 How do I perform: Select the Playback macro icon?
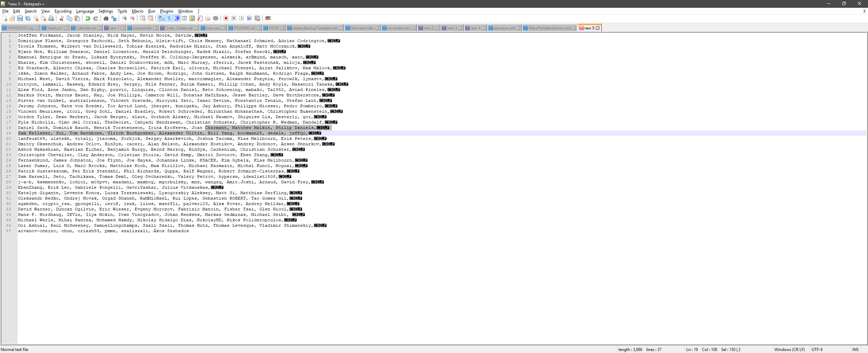(242, 18)
